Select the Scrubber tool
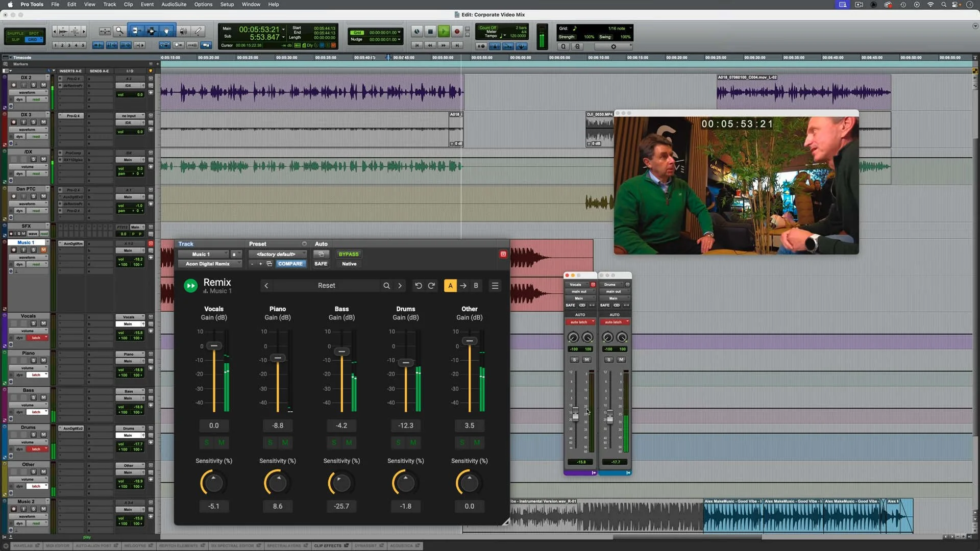 pos(184,31)
